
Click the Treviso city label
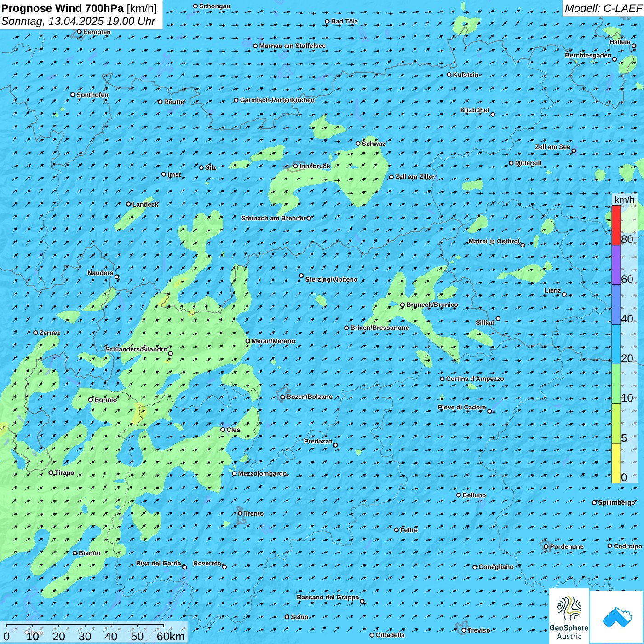coord(478,630)
